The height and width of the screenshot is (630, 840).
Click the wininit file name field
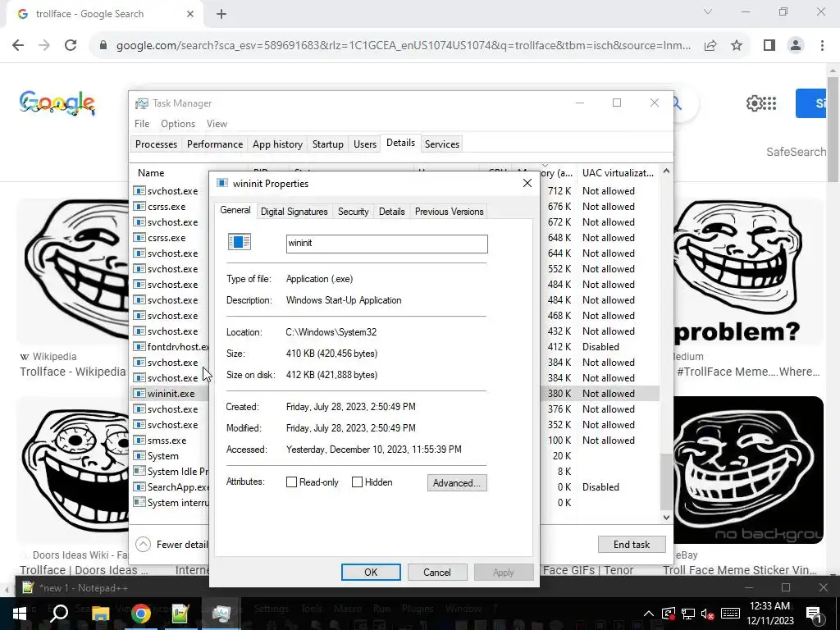(x=387, y=244)
